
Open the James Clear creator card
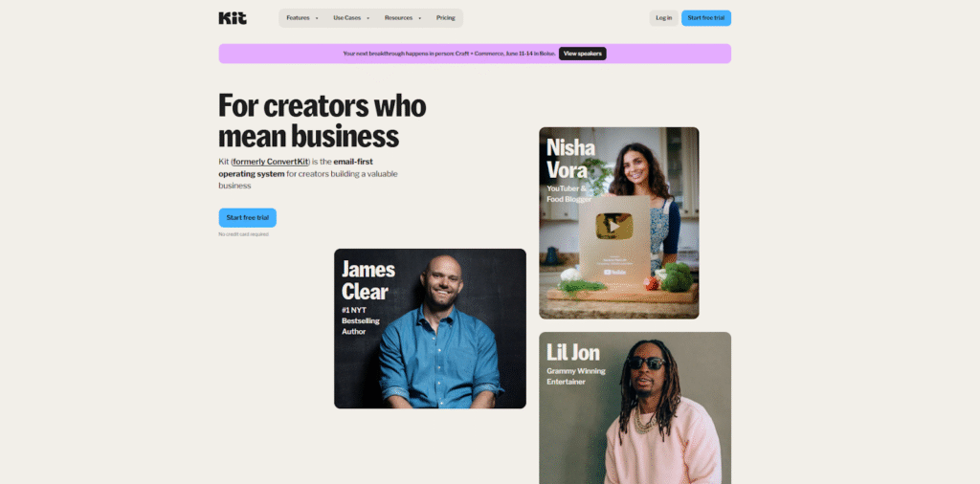[x=430, y=328]
